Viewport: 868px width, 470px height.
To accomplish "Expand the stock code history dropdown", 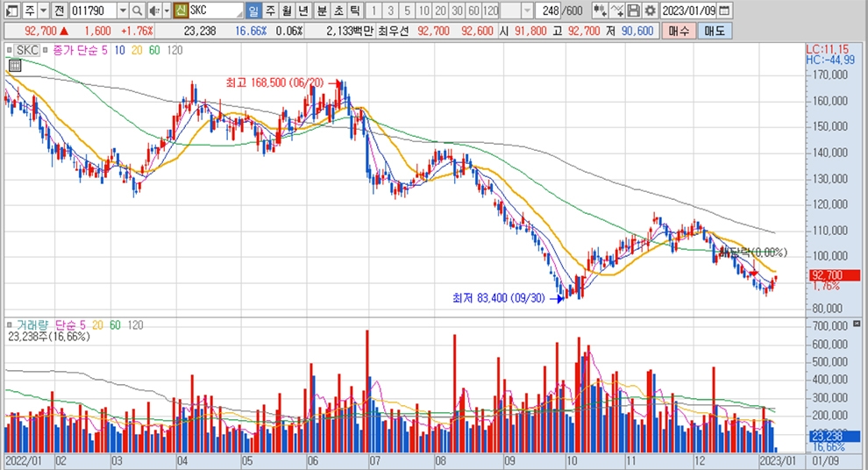I will pos(123,10).
